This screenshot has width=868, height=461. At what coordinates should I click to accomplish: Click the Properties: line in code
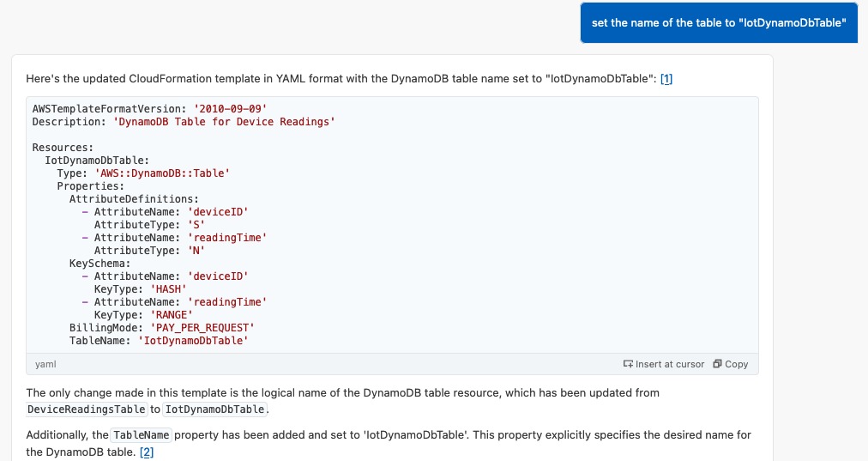click(91, 186)
